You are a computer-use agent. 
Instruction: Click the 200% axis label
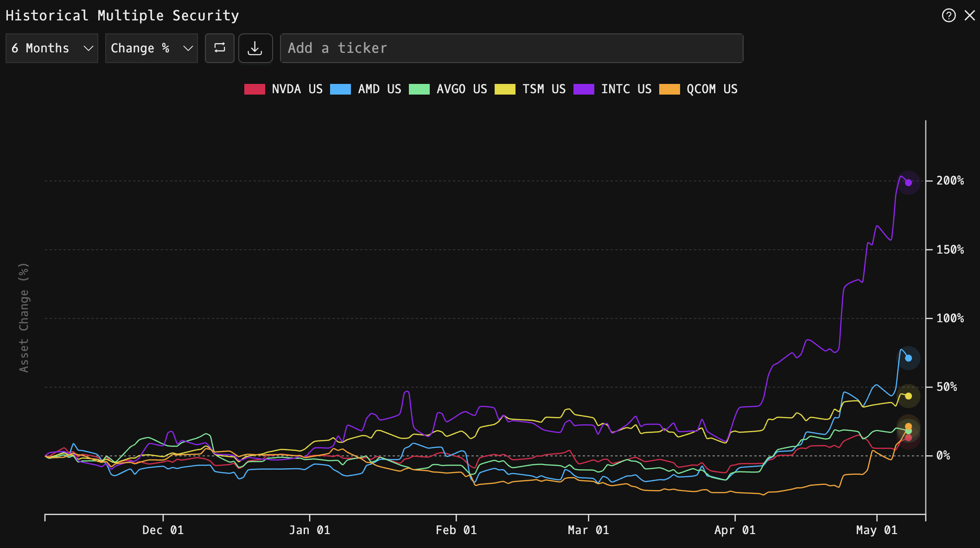tap(950, 181)
